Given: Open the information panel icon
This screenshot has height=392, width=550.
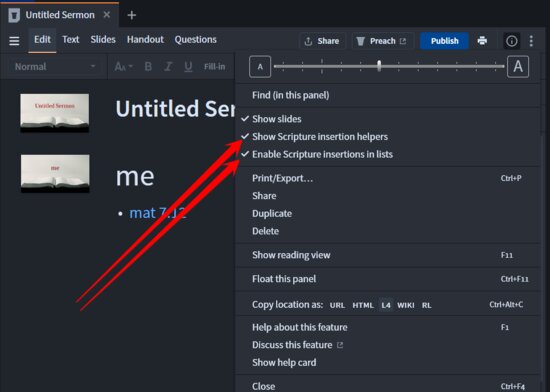Looking at the screenshot, I should (x=511, y=41).
